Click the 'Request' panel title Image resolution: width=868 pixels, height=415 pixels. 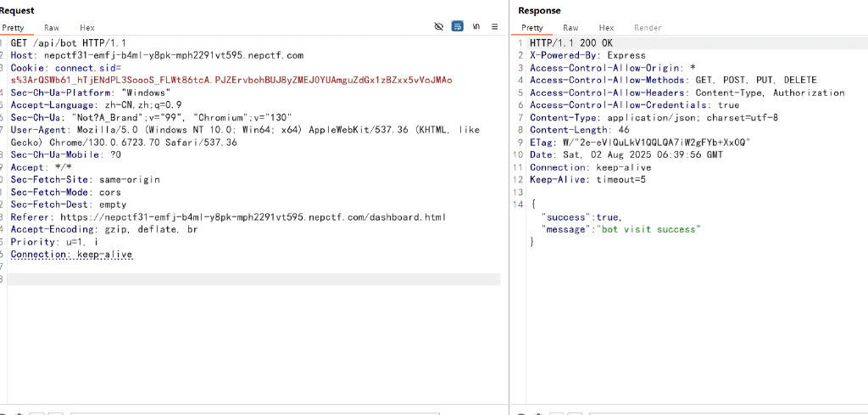coord(17,10)
